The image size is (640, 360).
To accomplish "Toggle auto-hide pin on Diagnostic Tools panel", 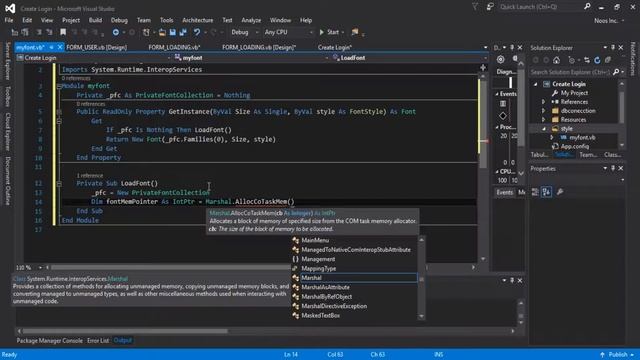I will pyautogui.click(x=512, y=48).
